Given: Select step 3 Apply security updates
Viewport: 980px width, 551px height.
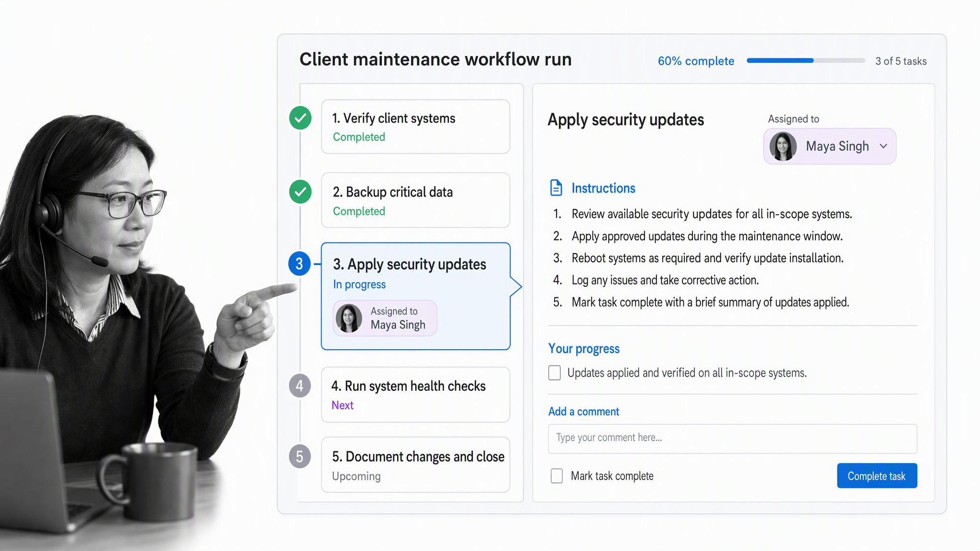Looking at the screenshot, I should [x=415, y=296].
